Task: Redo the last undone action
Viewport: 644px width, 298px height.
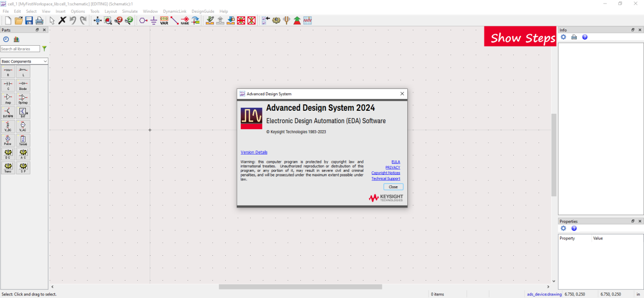Action: click(83, 20)
